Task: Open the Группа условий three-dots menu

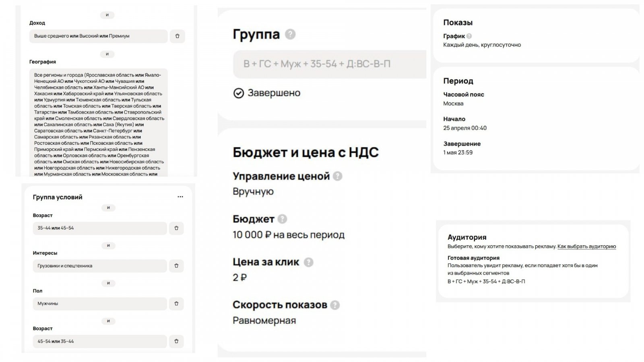Action: pyautogui.click(x=180, y=197)
